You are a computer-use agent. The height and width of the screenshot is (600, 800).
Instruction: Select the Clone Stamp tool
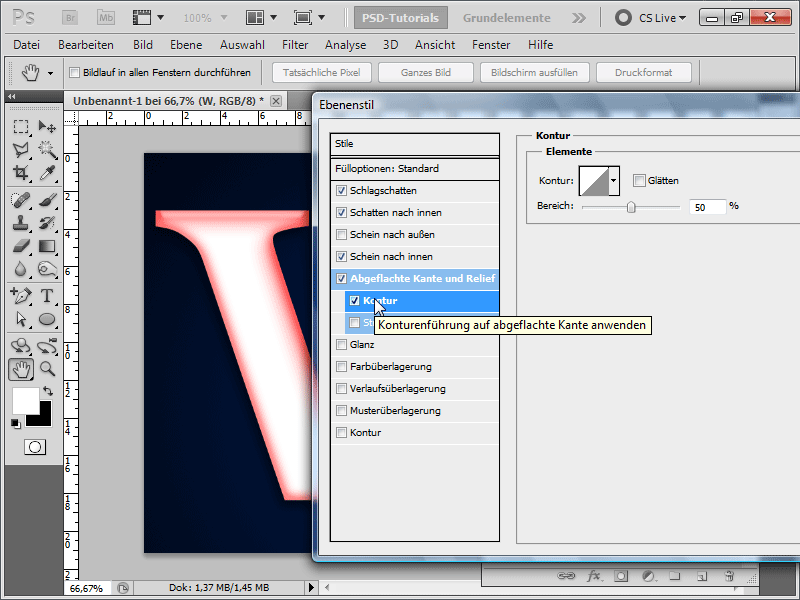(21, 223)
